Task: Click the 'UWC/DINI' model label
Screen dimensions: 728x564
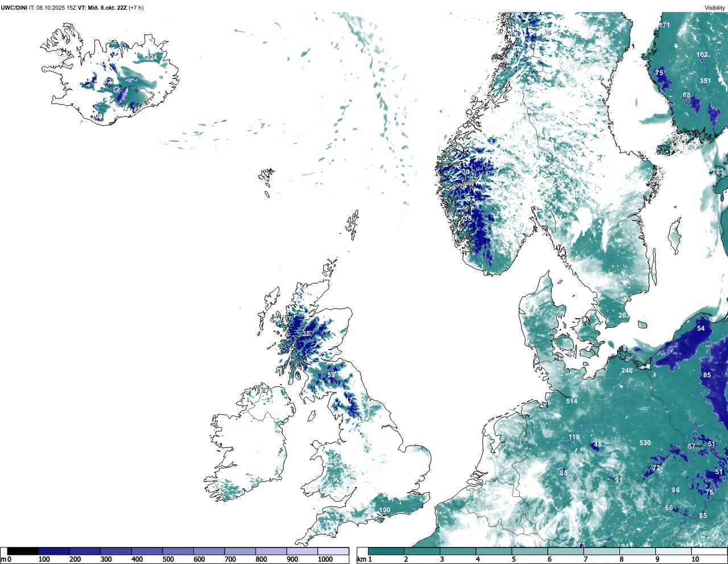Action: point(14,8)
